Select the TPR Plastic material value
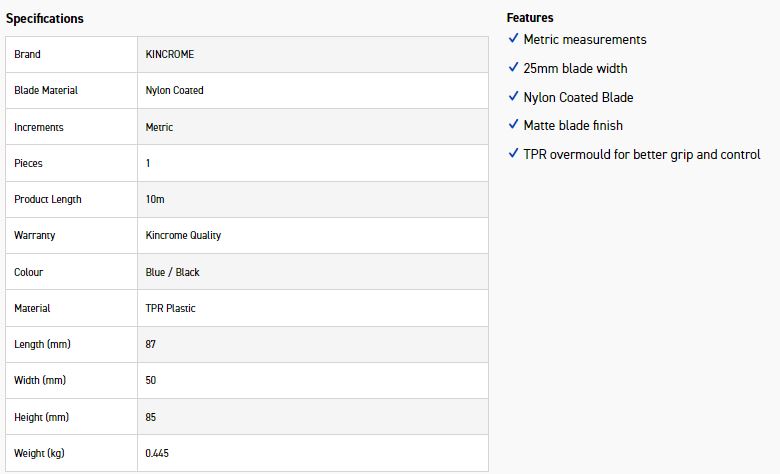The height and width of the screenshot is (474, 780). [x=171, y=308]
